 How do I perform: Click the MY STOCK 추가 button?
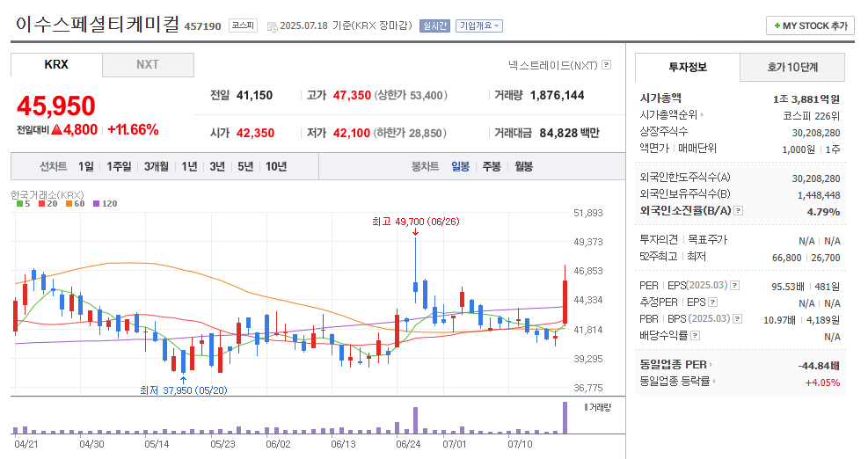pos(810,25)
